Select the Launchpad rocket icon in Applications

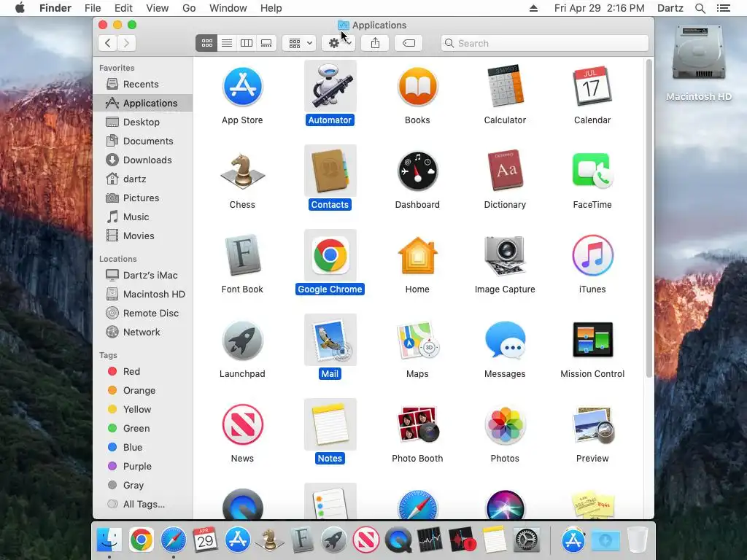point(242,341)
